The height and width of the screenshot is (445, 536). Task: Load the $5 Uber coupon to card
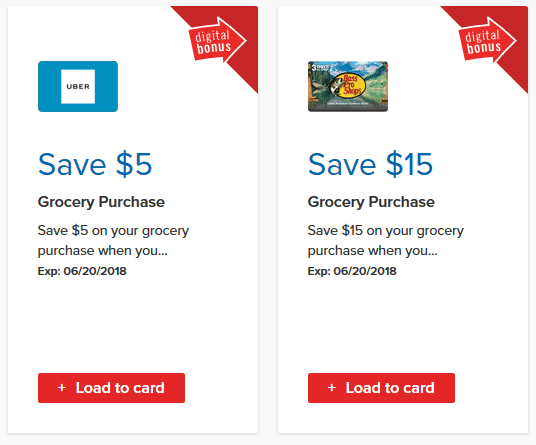point(111,388)
